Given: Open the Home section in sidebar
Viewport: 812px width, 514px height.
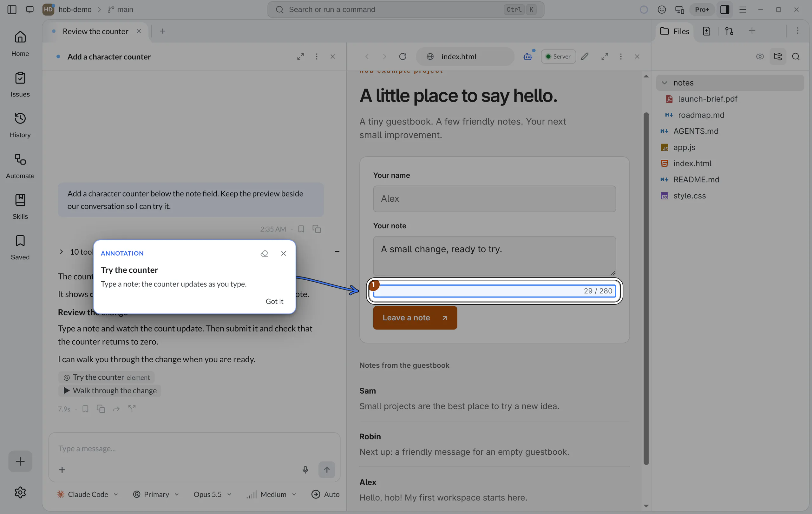Looking at the screenshot, I should pyautogui.click(x=20, y=43).
